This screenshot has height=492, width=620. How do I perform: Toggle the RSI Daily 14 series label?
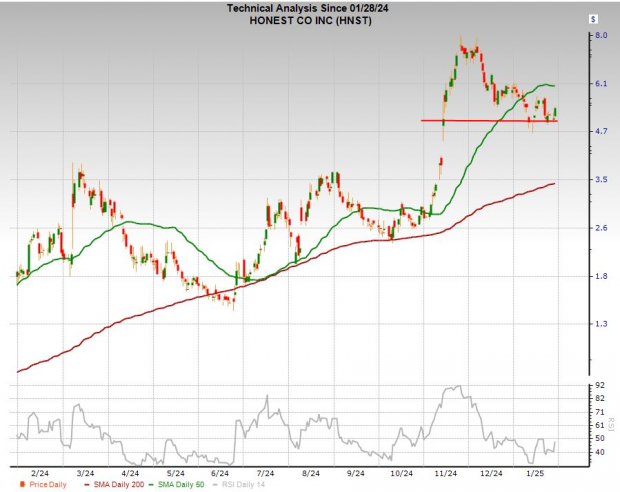245,483
